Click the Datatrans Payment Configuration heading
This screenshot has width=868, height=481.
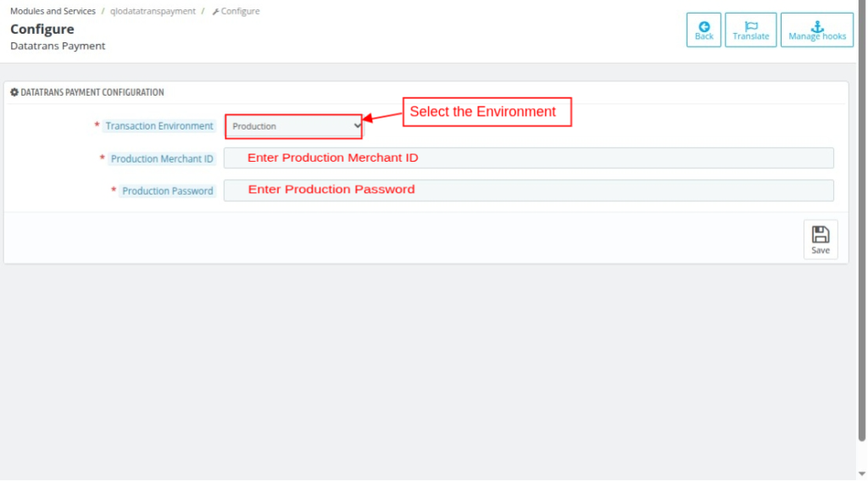click(x=87, y=92)
